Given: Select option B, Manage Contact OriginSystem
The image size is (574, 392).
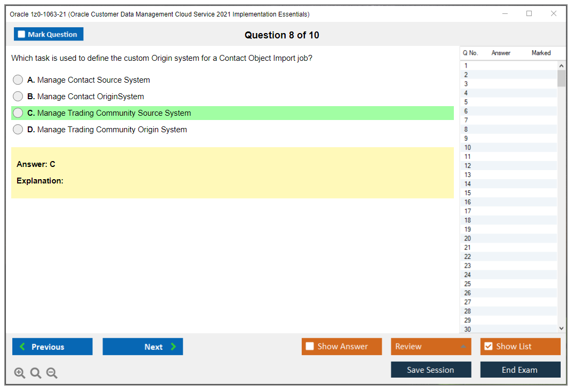Looking at the screenshot, I should (x=18, y=96).
